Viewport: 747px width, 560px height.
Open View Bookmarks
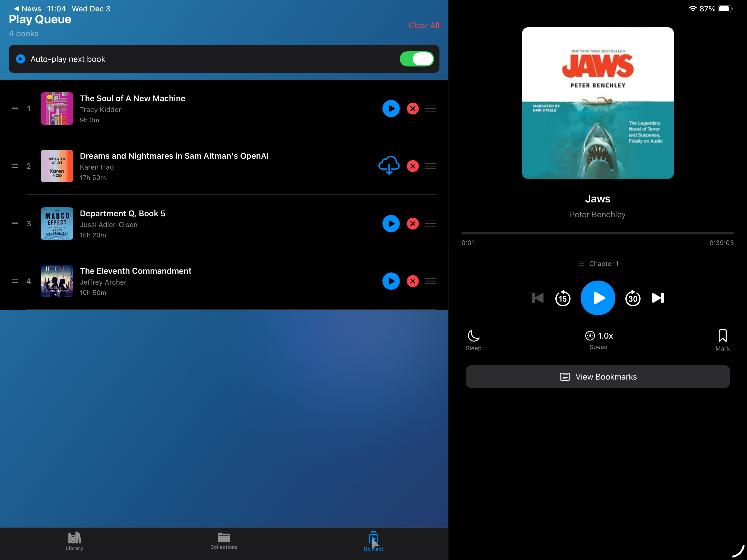click(x=598, y=377)
